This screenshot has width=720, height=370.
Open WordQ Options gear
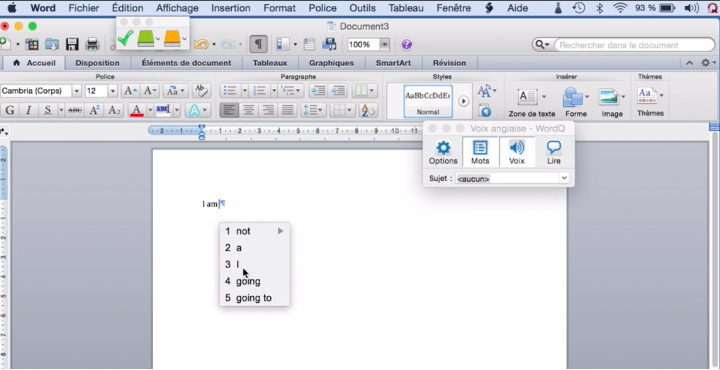[x=443, y=153]
